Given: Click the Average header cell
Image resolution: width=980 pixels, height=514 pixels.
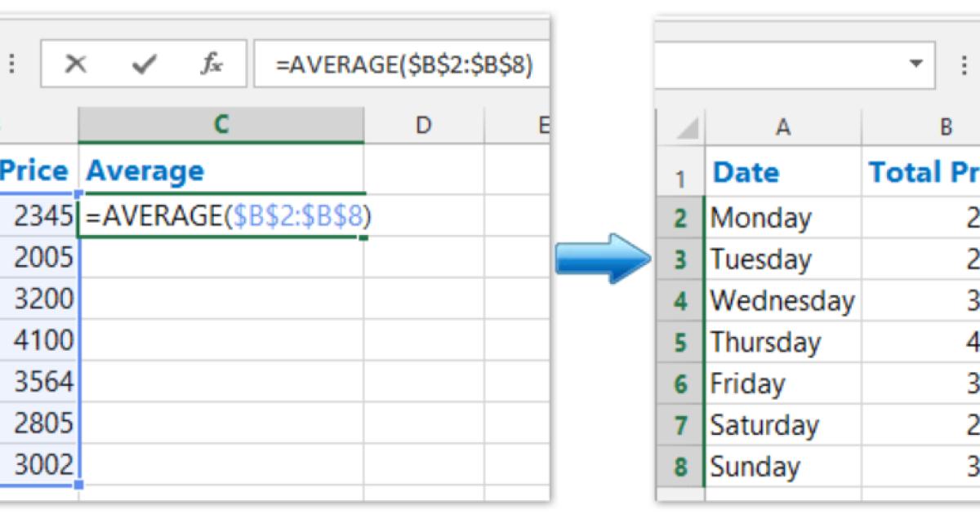Looking at the screenshot, I should tap(220, 171).
